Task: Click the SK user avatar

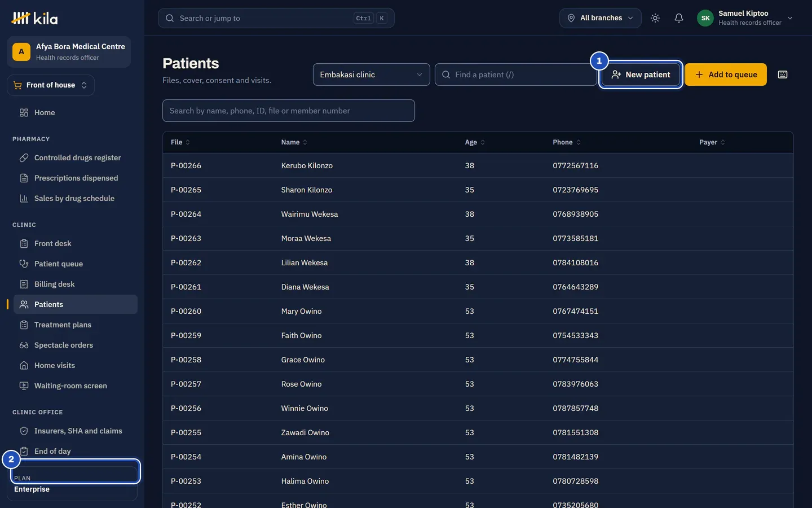Action: pyautogui.click(x=705, y=18)
